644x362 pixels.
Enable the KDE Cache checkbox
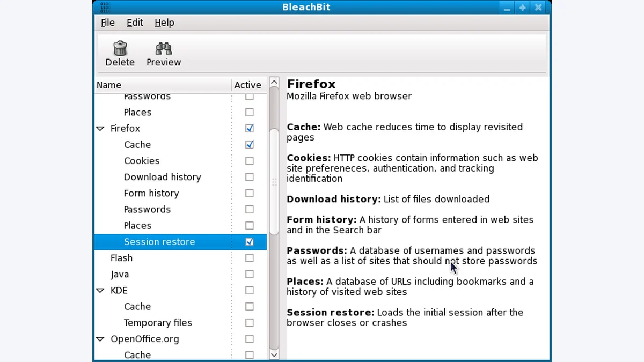[x=250, y=307]
